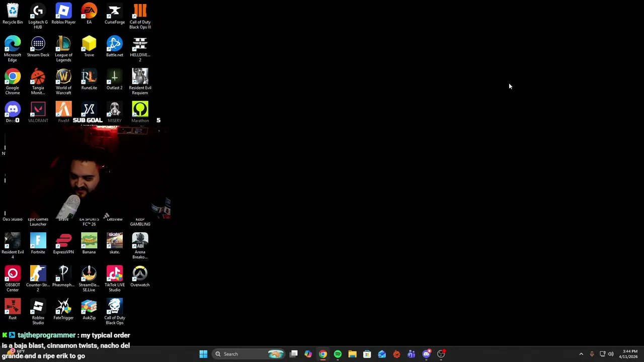644x362 pixels.
Task: Select the Outlast 2 desktop icon
Action: (x=115, y=79)
